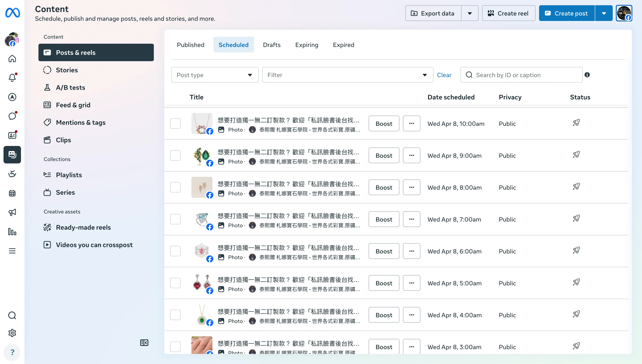Image resolution: width=642 pixels, height=364 pixels.
Task: Open Feed & grid in sidebar
Action: [x=96, y=105]
